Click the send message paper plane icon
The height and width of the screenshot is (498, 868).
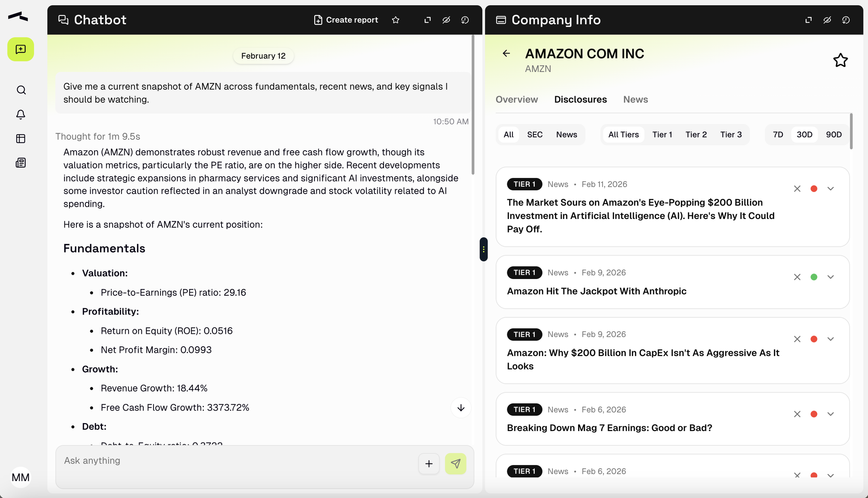[x=455, y=464]
